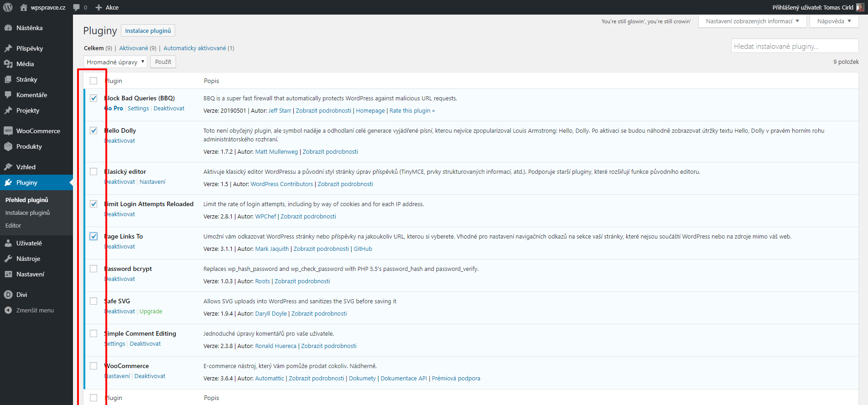Toggle select-all checkbox in table footer
The image size is (868, 405).
(x=94, y=398)
